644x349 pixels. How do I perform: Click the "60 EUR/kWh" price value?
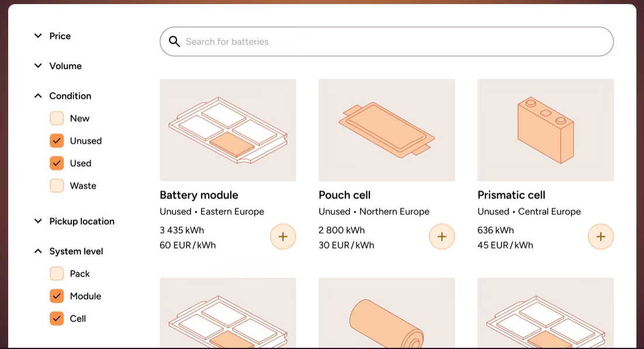[x=188, y=245]
